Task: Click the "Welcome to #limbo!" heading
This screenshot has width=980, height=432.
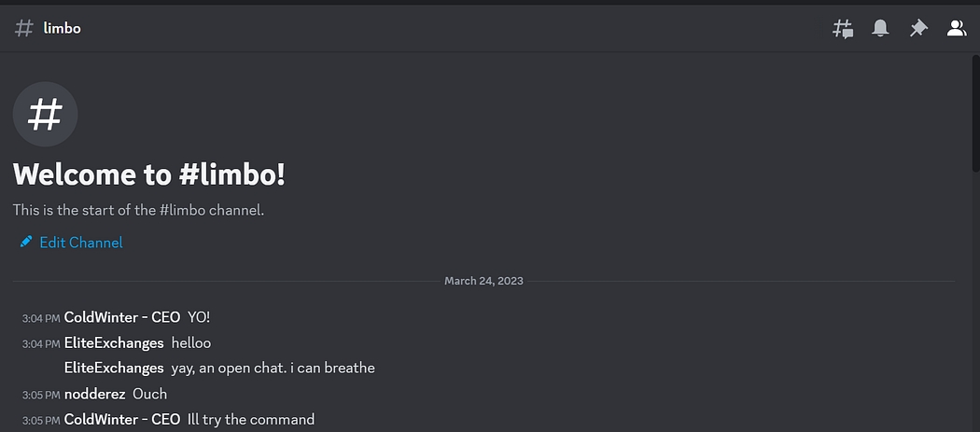Action: (149, 174)
